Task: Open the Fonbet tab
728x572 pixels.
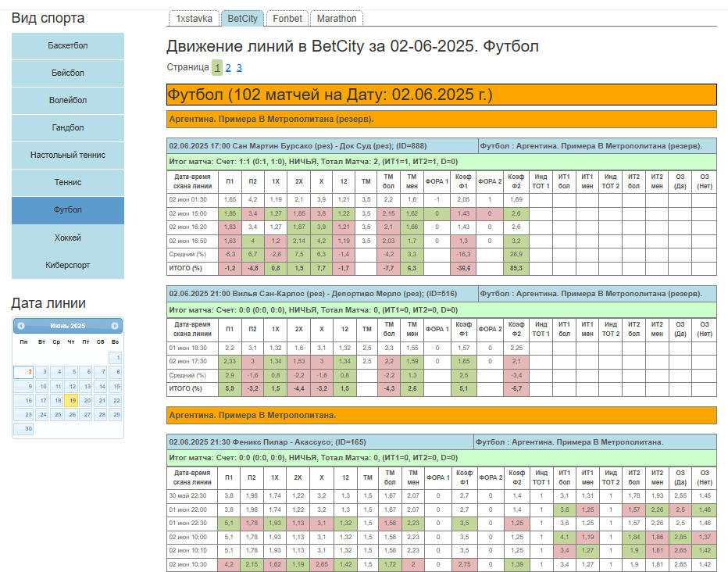Action: 287,19
